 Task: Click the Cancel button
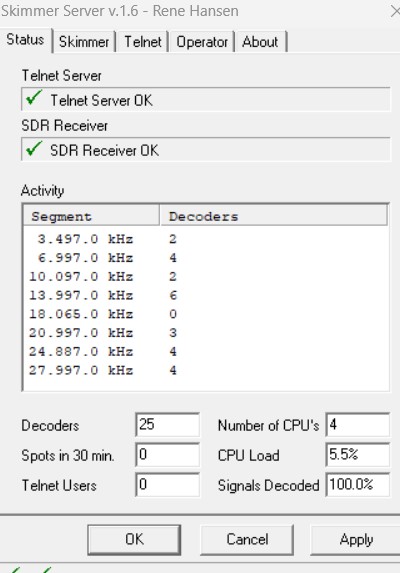pos(247,539)
